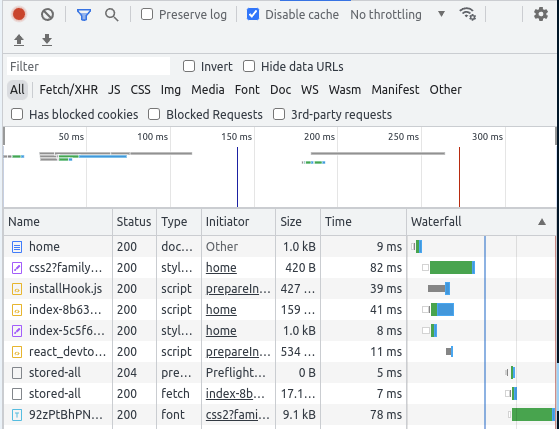Export HAR file with download arrow
559x429 pixels.
(47, 40)
